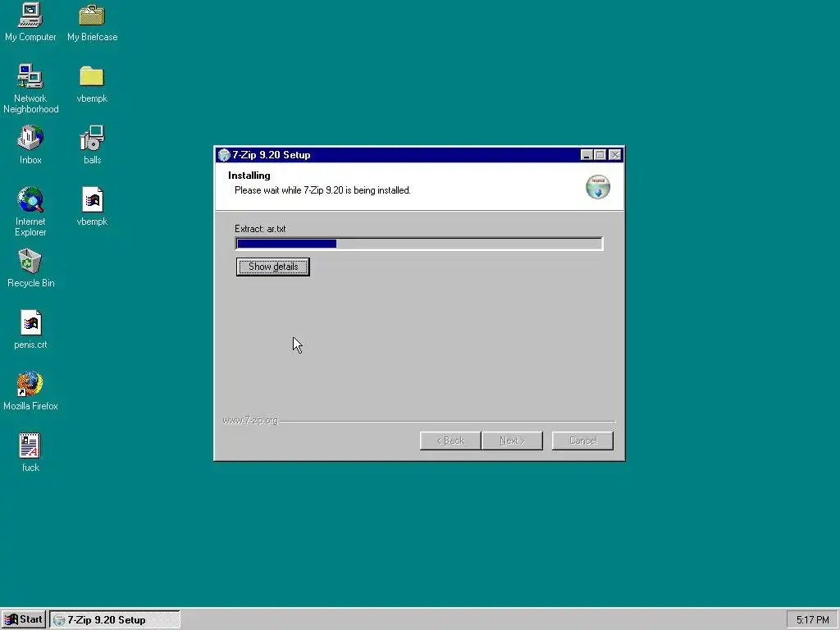
Task: Select the My Computer desktop icon
Action: click(30, 22)
